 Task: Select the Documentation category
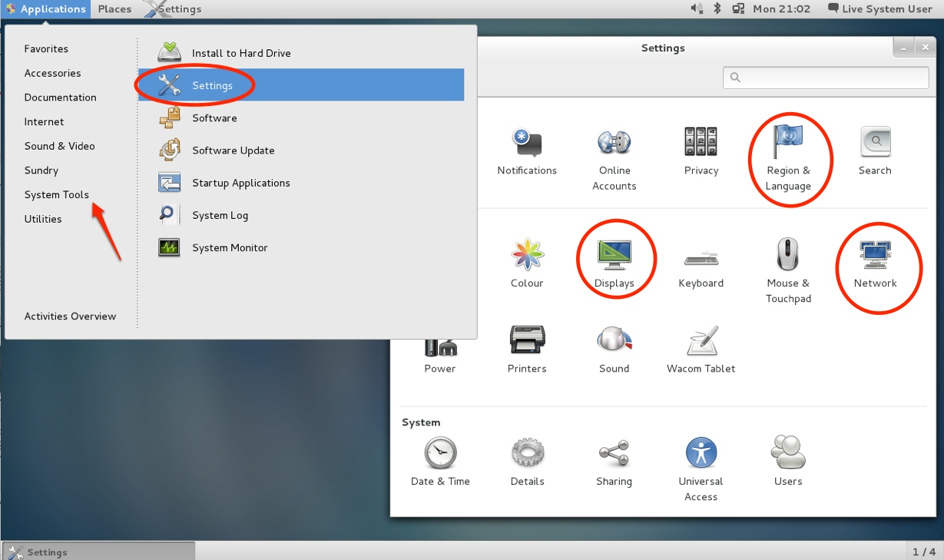[x=60, y=98]
